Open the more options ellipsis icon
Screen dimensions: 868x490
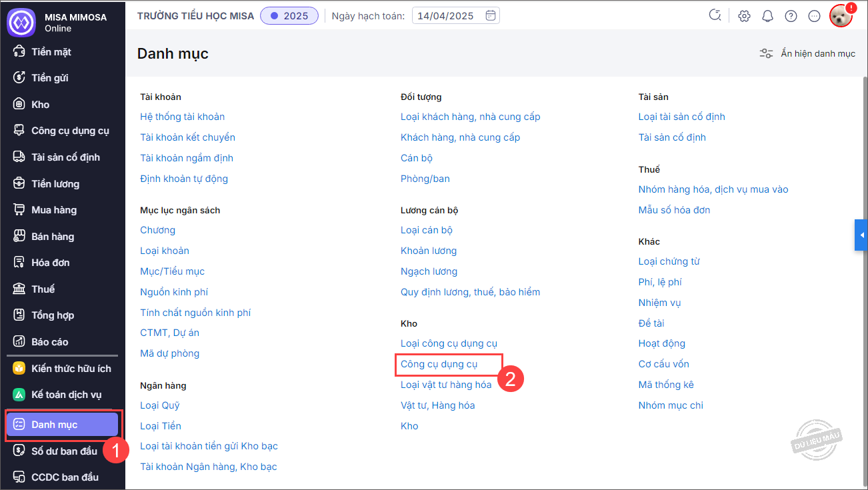pos(814,16)
